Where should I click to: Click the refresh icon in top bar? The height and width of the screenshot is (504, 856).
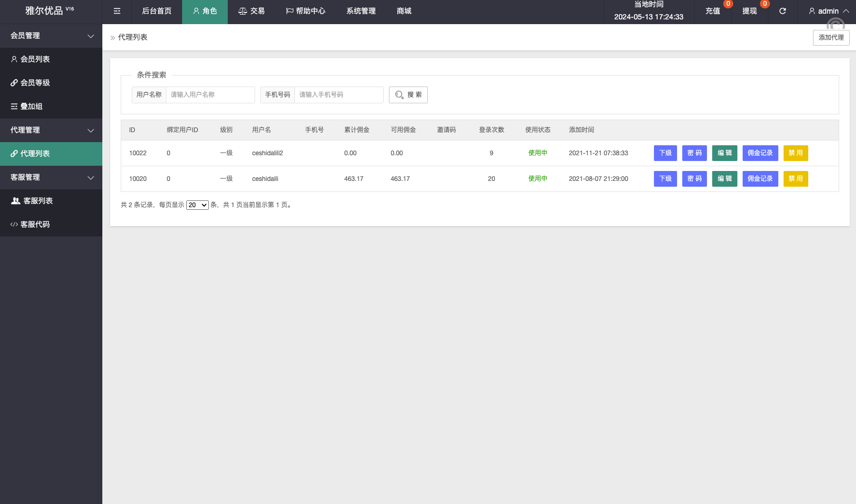pyautogui.click(x=782, y=11)
